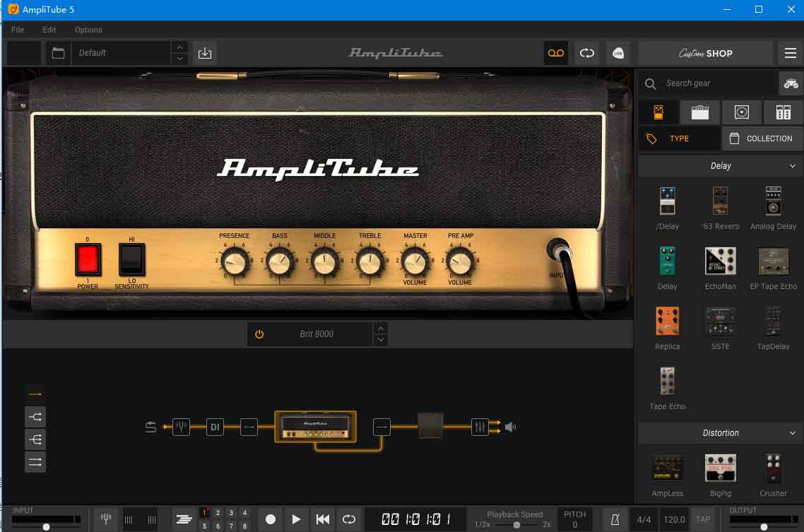Select the BigPig distortion pedal
The height and width of the screenshot is (532, 804).
pos(721,475)
